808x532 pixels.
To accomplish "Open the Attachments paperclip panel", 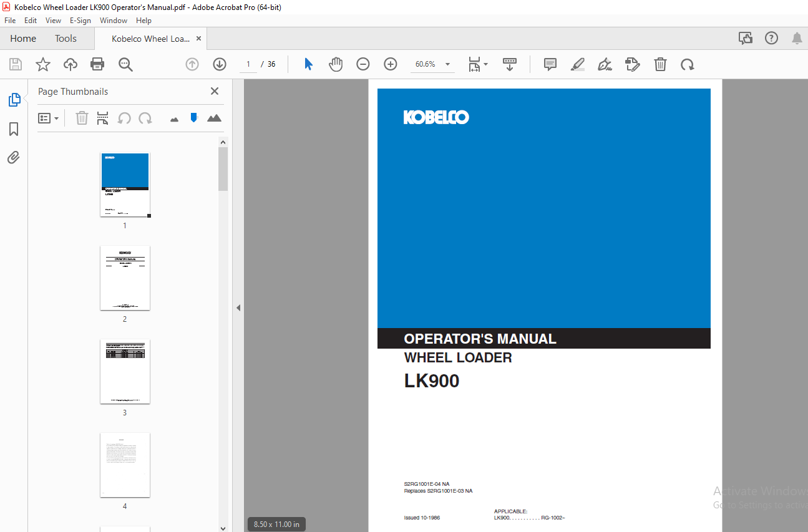I will click(x=14, y=158).
